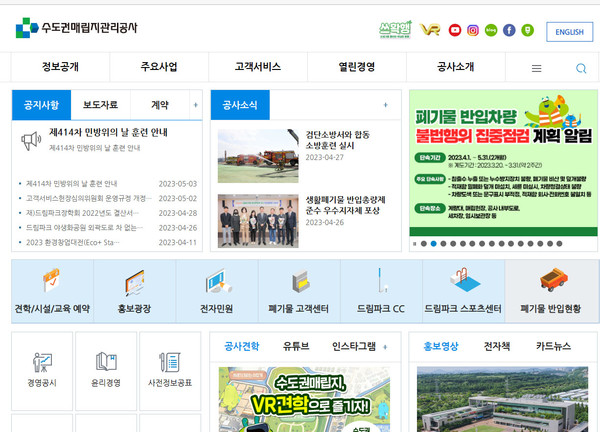Select the 공지사항 tab
This screenshot has height=432, width=600.
pyautogui.click(x=41, y=105)
